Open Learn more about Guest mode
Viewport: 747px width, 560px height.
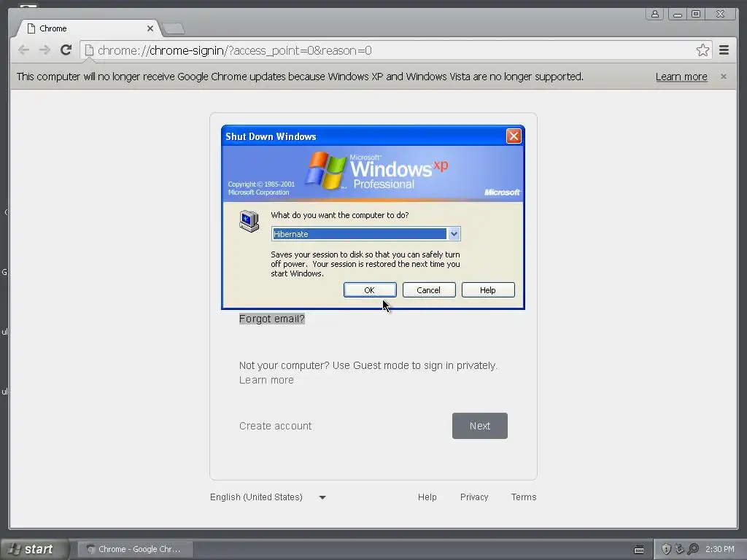coord(266,380)
